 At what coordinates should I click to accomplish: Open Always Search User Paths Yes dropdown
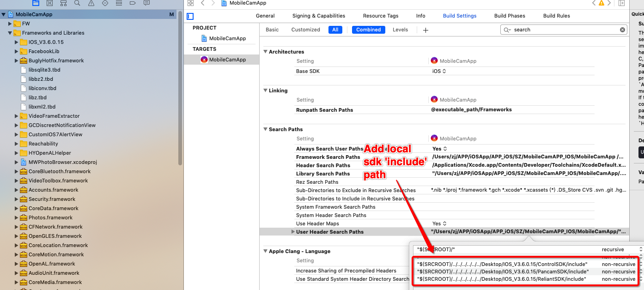point(440,149)
